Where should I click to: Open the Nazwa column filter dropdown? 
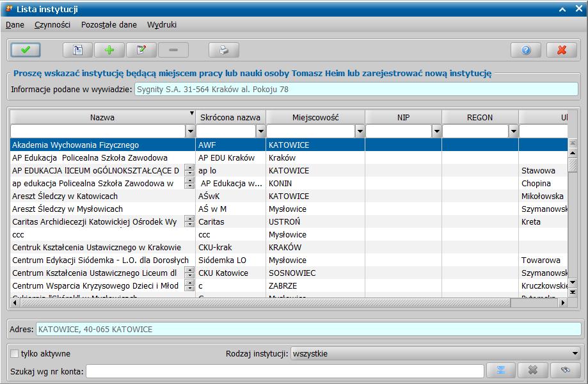click(x=191, y=131)
